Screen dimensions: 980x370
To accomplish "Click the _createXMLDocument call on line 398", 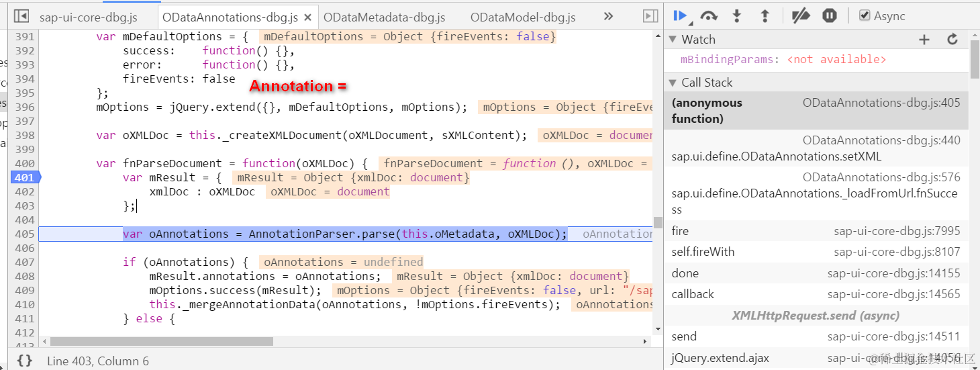I will point(311,135).
